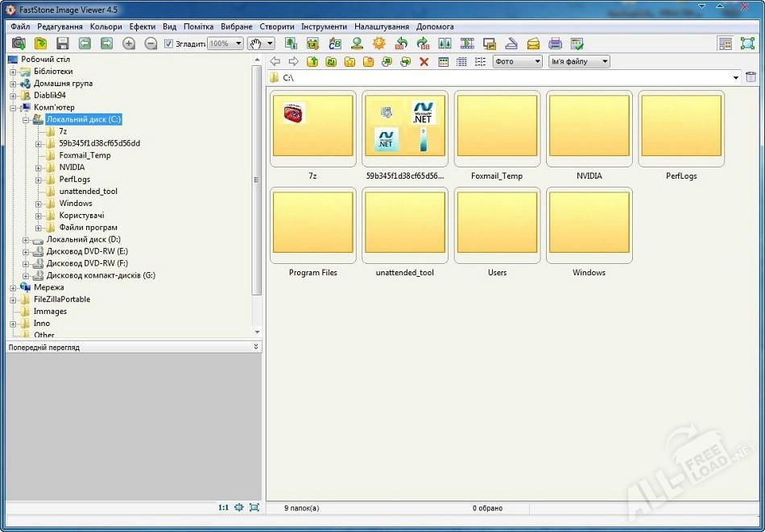Open the Ефекти menu
The image size is (765, 532).
coord(143,27)
